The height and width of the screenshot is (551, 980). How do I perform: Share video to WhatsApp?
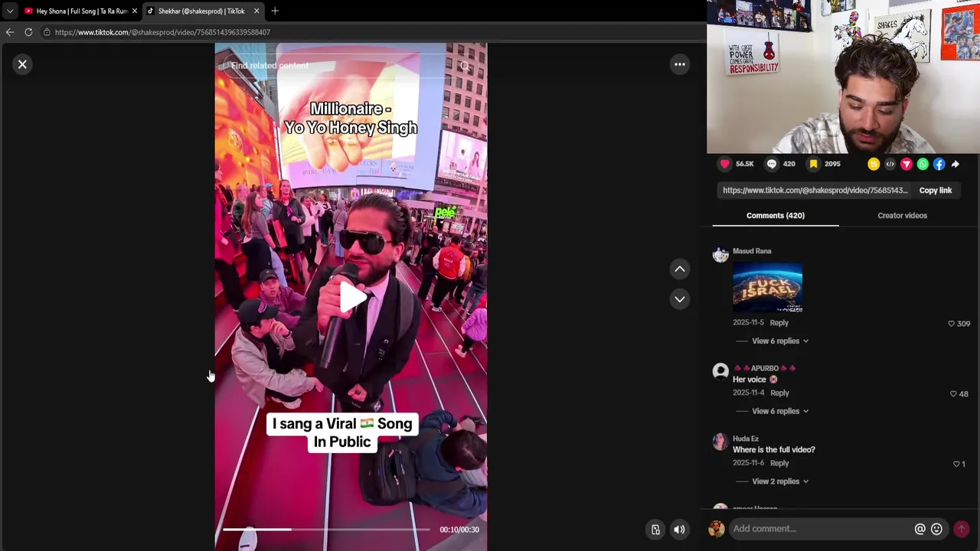coord(923,164)
